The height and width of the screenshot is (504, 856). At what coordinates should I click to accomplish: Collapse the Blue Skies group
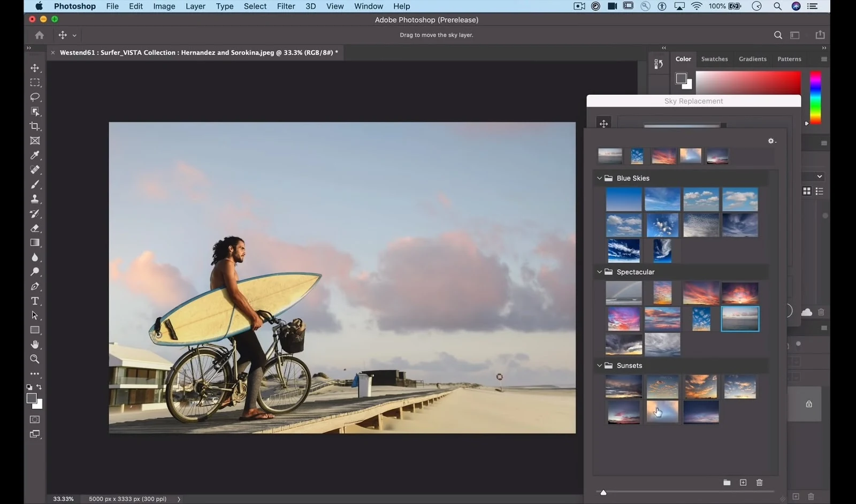(x=599, y=178)
